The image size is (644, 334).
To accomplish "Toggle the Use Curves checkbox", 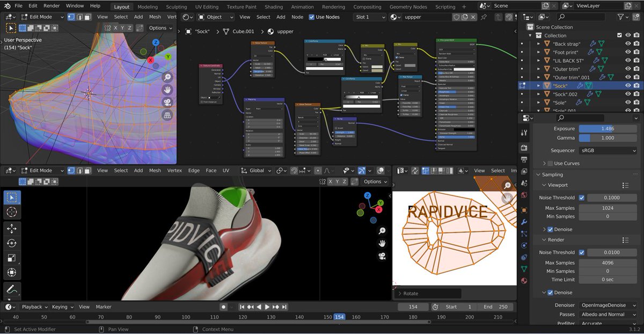I will pyautogui.click(x=550, y=163).
